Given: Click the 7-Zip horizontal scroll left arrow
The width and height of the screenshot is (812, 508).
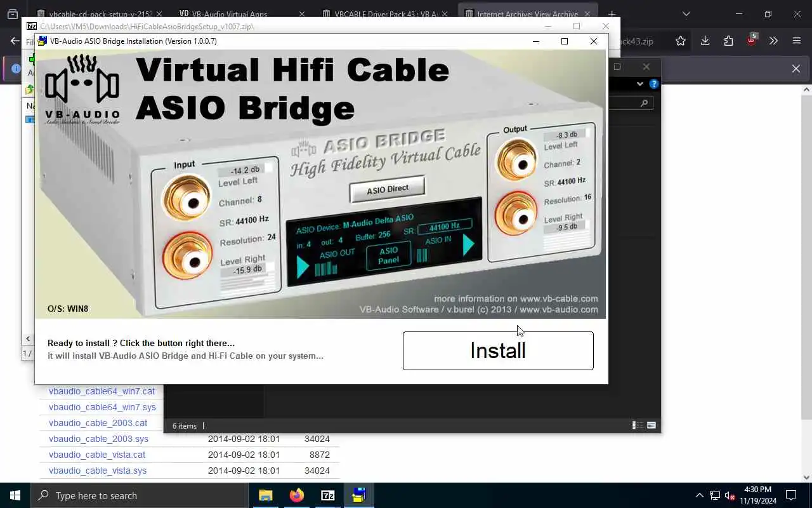Looking at the screenshot, I should coord(28,338).
